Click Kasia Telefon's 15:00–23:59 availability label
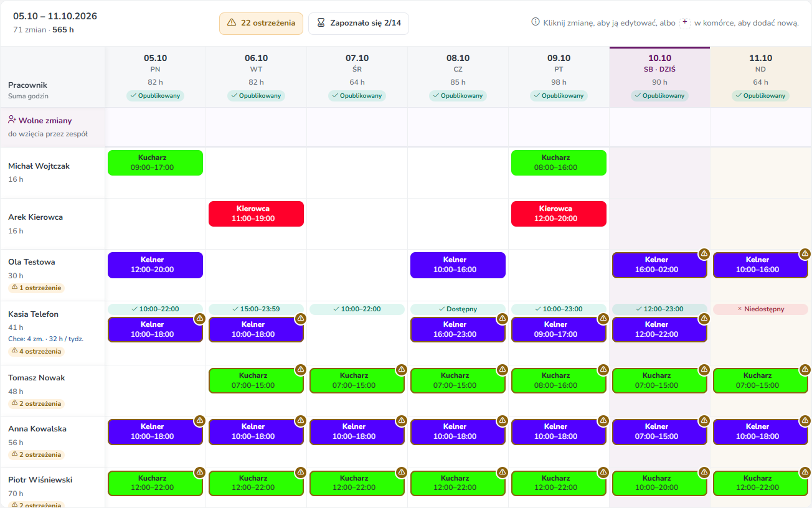The image size is (812, 508). point(257,309)
